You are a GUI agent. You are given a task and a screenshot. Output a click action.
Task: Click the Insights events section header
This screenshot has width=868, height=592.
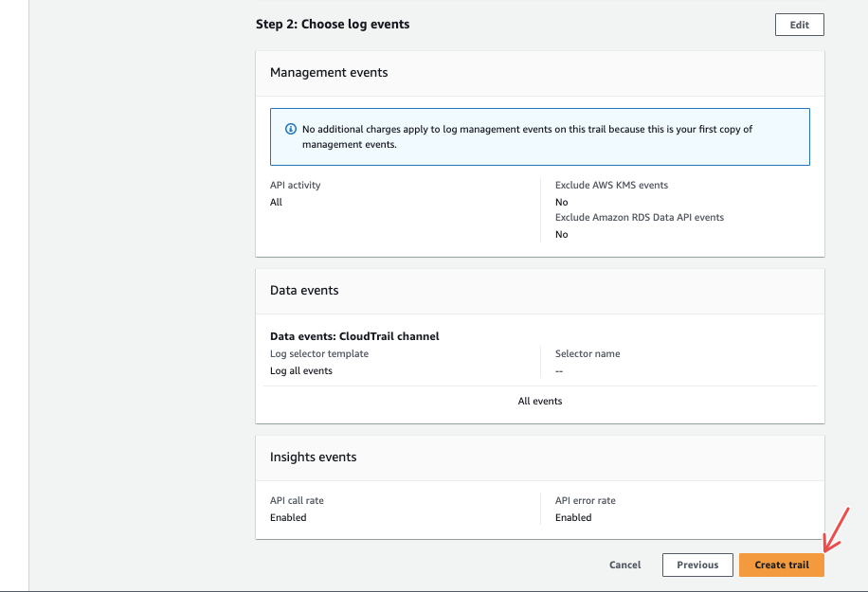313,457
